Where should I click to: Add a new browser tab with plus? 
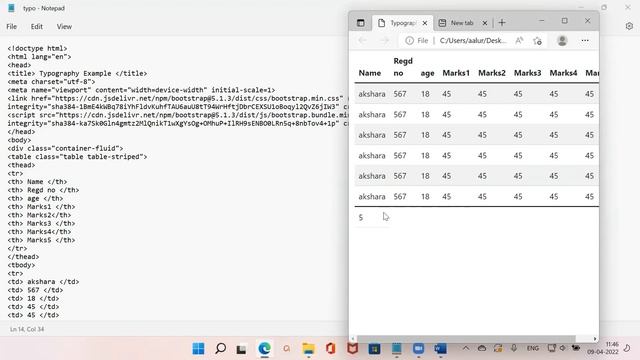pos(502,23)
